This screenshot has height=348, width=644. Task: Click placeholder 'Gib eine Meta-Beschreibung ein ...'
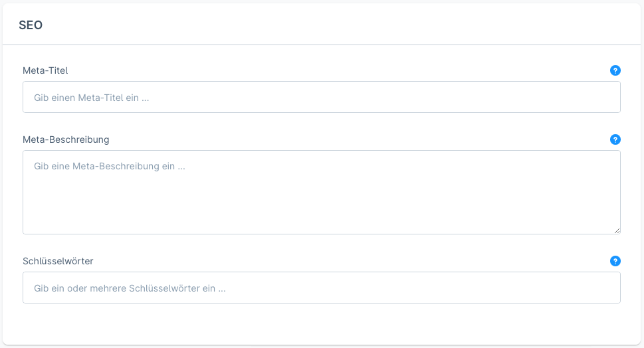(x=109, y=166)
